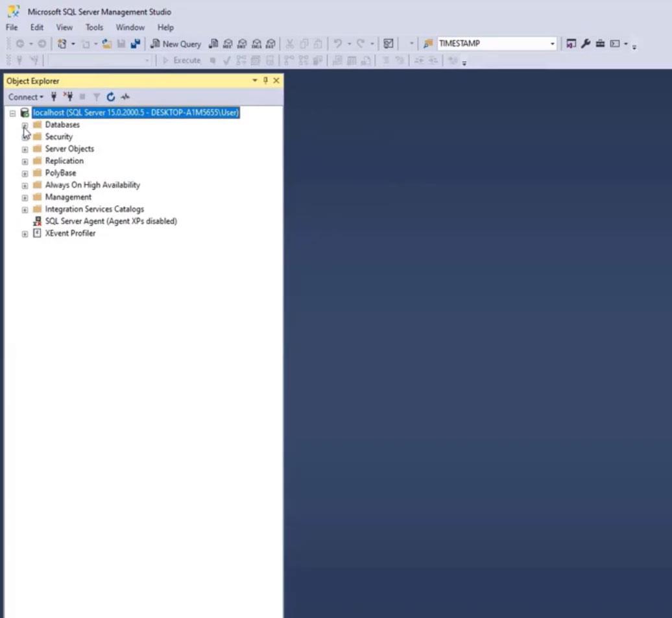Open the Object Explorer window position dropdown
The image size is (672, 618).
[254, 80]
